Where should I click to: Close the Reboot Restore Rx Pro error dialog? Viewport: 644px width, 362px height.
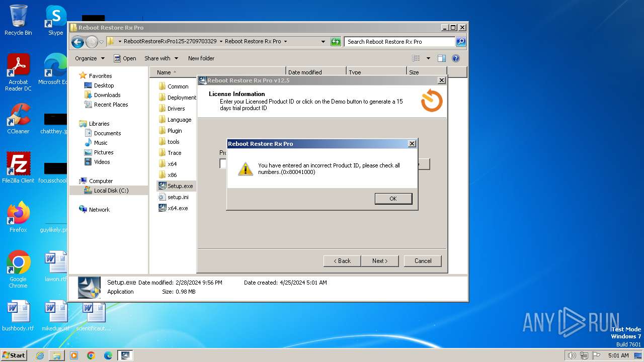[412, 144]
